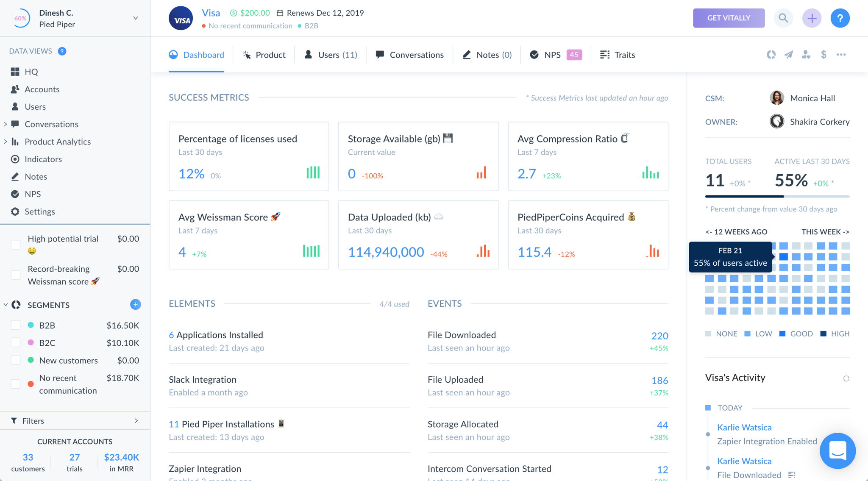Toggle the No recent communication checkbox
868x481 pixels.
pyautogui.click(x=16, y=384)
